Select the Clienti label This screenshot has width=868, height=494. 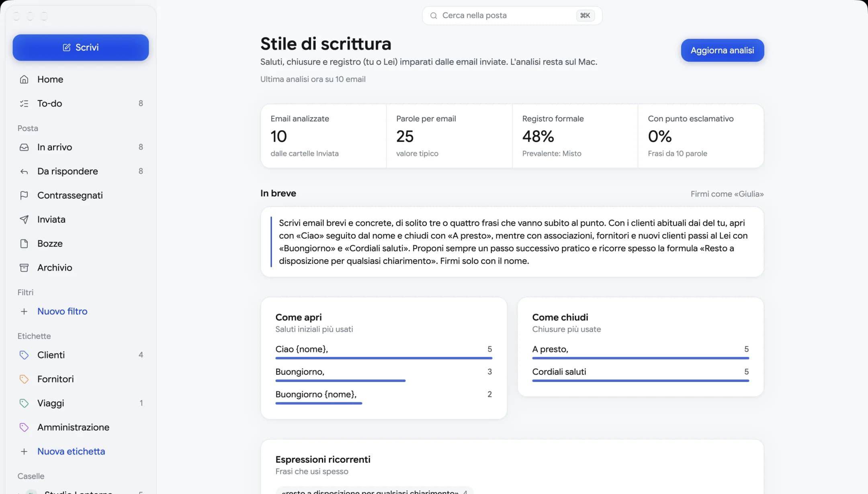coord(81,355)
